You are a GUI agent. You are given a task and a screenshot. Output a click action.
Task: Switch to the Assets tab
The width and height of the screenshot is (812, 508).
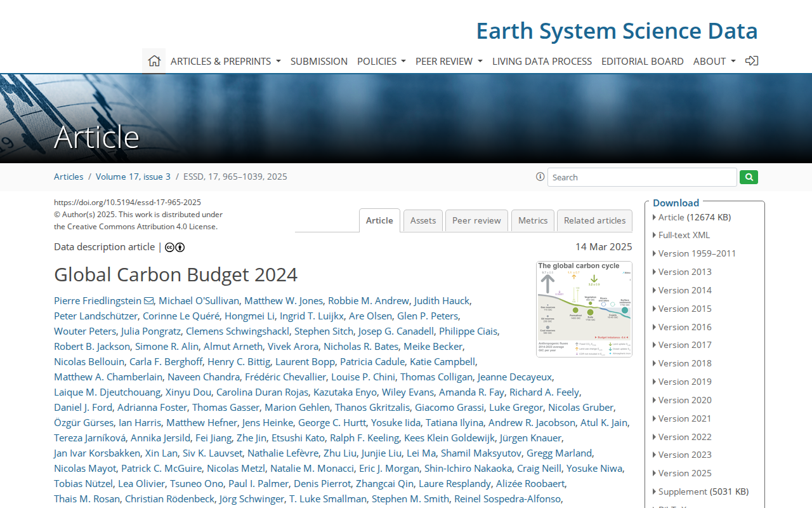click(x=423, y=220)
